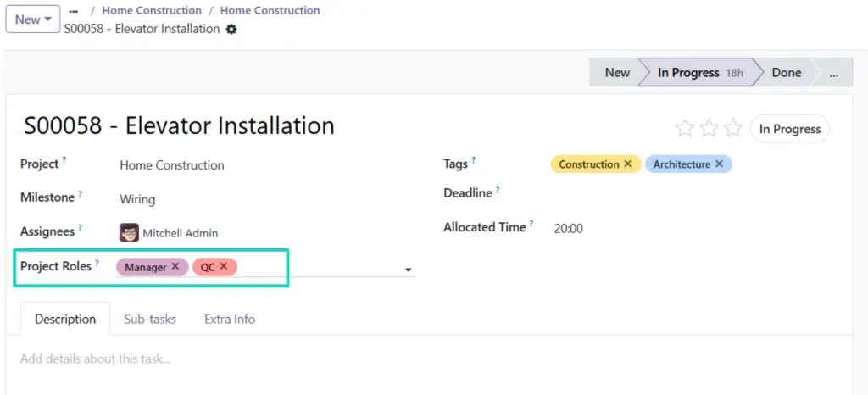Switch to the Sub-tasks tab
Image resolution: width=868 pixels, height=395 pixels.
coord(150,320)
